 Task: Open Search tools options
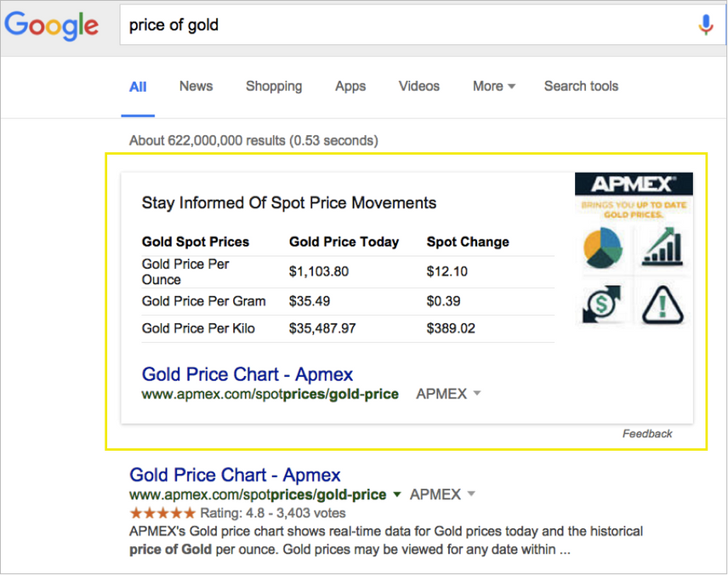click(581, 86)
